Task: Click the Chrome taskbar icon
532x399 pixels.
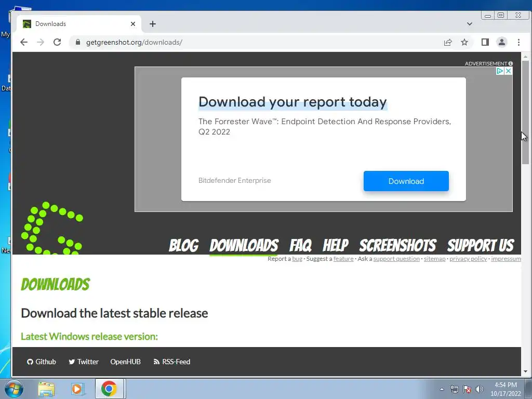Action: tap(109, 389)
